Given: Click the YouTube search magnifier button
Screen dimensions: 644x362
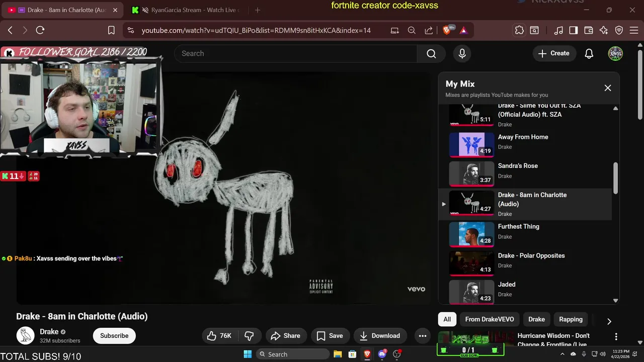Looking at the screenshot, I should tap(431, 53).
